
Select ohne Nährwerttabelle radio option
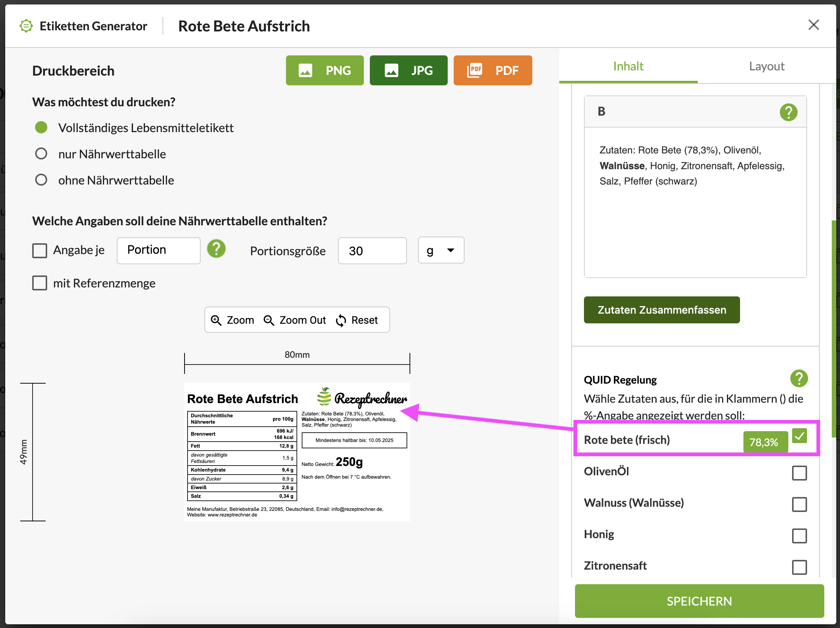[x=41, y=180]
